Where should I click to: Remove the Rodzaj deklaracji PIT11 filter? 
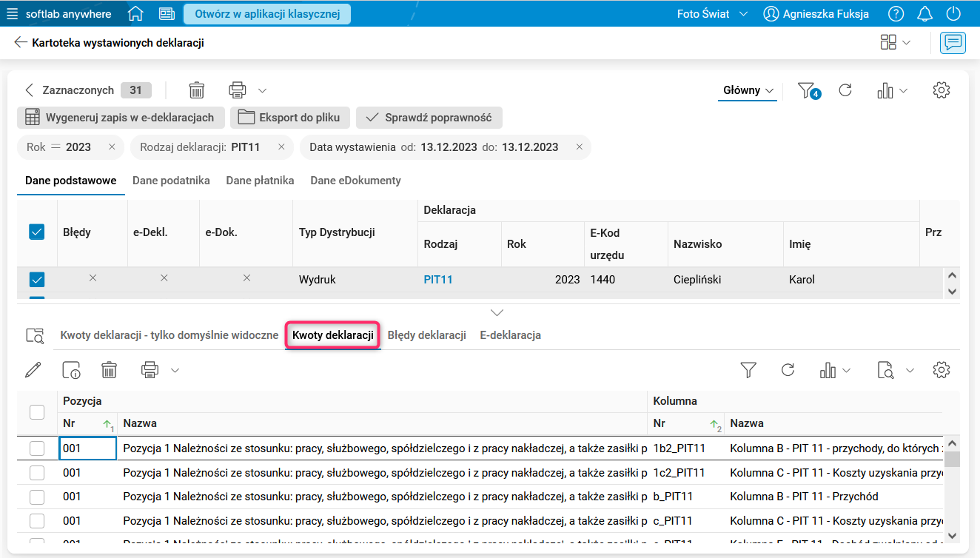281,147
